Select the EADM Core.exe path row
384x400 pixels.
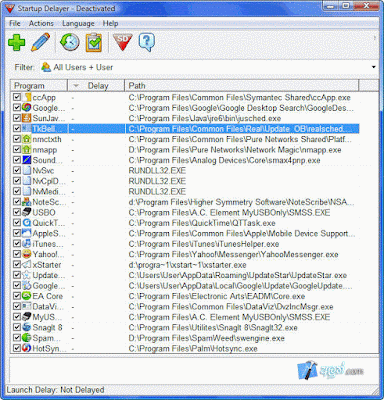(x=217, y=296)
